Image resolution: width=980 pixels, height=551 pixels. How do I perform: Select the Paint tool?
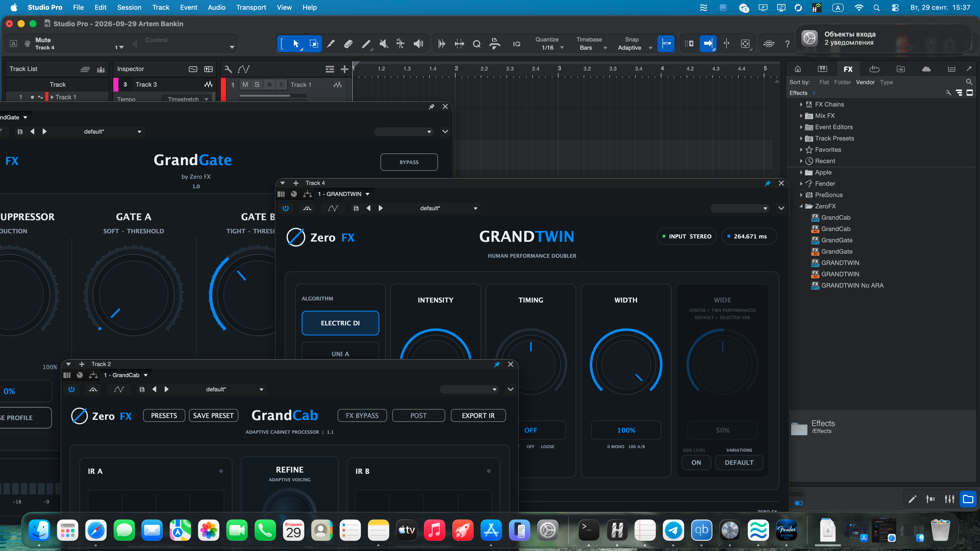click(366, 44)
